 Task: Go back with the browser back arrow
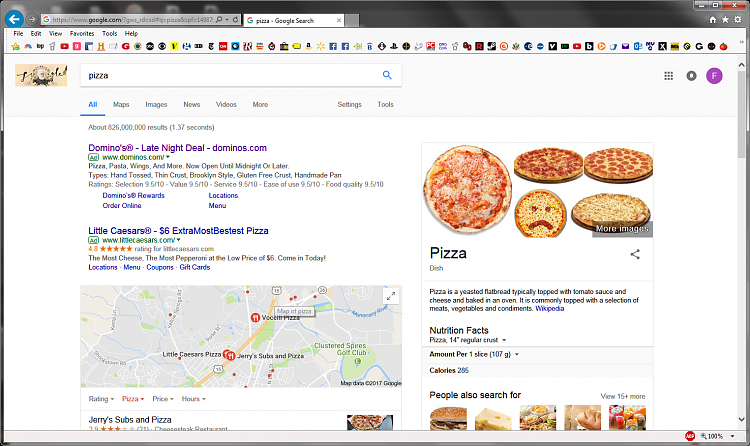click(x=14, y=19)
